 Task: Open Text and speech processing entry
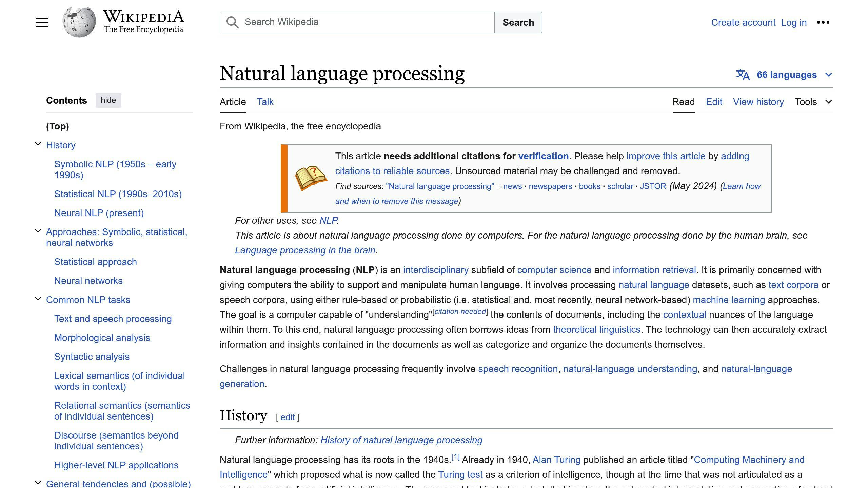[x=113, y=319]
